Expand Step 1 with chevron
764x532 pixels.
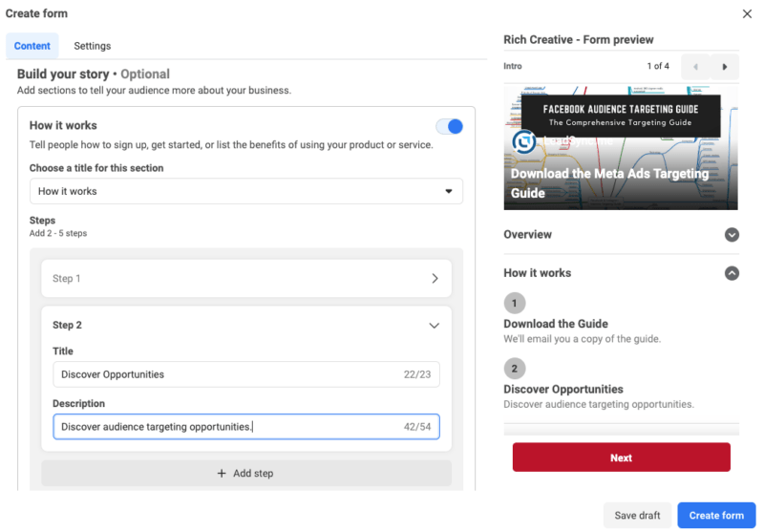[x=435, y=279]
